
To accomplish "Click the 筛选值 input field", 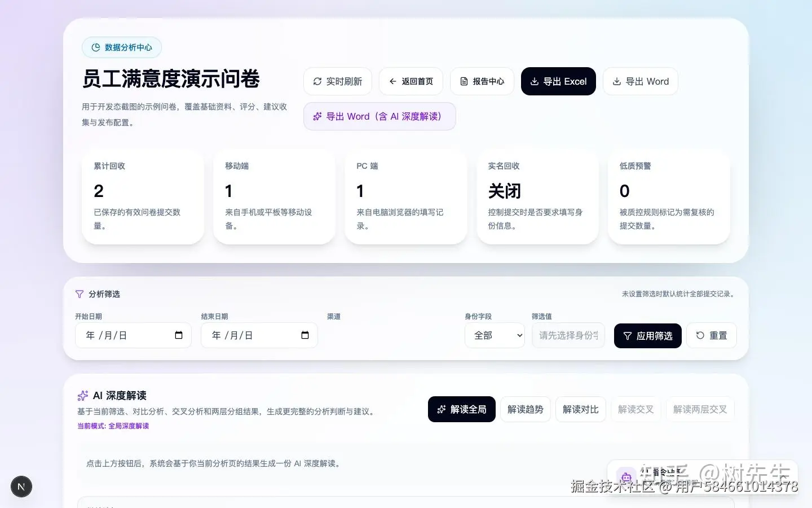I will click(x=568, y=335).
